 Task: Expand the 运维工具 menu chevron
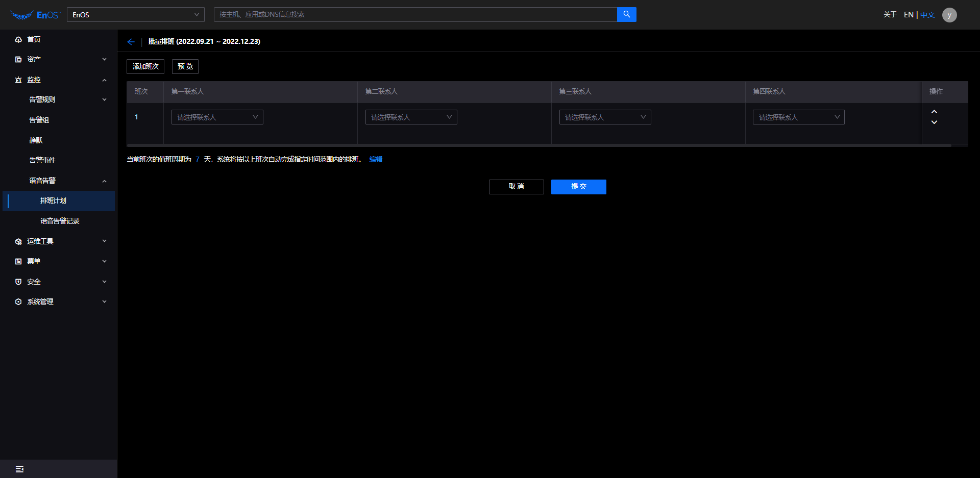click(x=104, y=241)
